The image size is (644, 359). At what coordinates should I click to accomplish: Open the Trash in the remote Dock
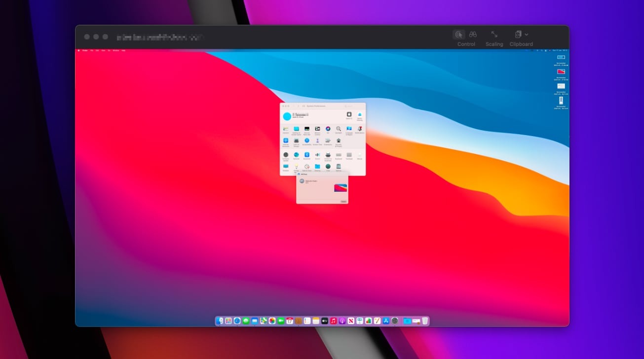(425, 321)
